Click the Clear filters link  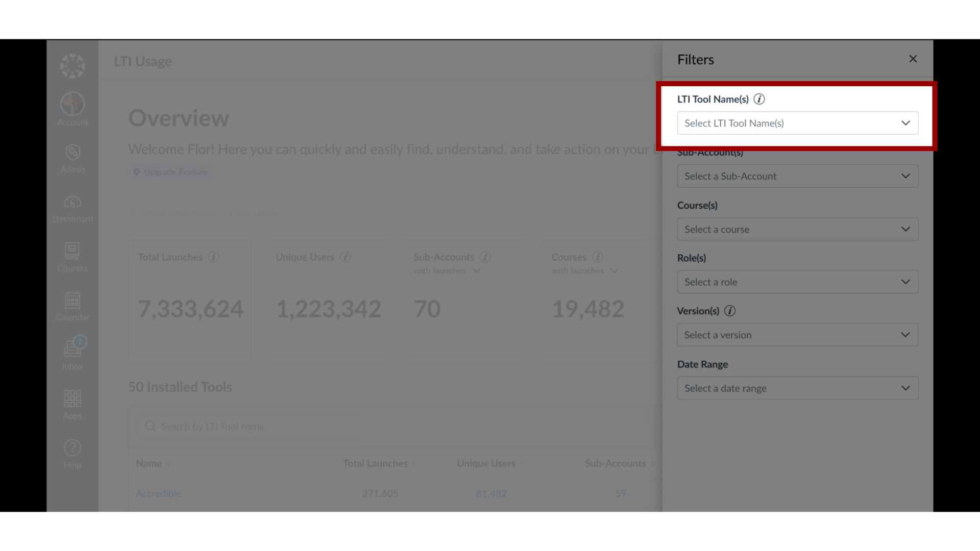click(254, 213)
